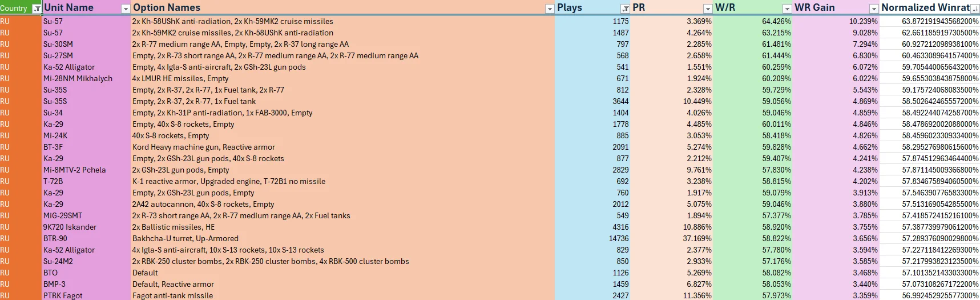Click the 'Fagot anti-tank missile' cell
Viewport: 980px width, 300px height.
pyautogui.click(x=343, y=295)
